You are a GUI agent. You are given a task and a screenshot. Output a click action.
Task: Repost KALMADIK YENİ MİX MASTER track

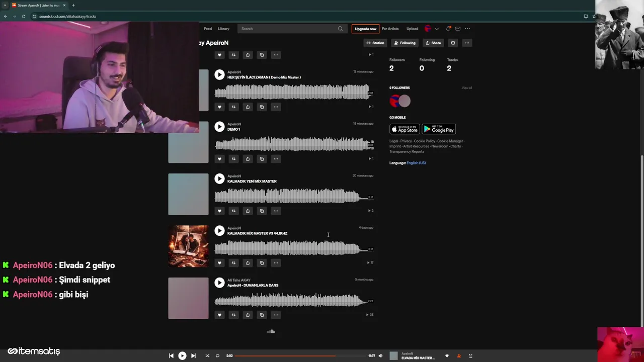click(233, 211)
